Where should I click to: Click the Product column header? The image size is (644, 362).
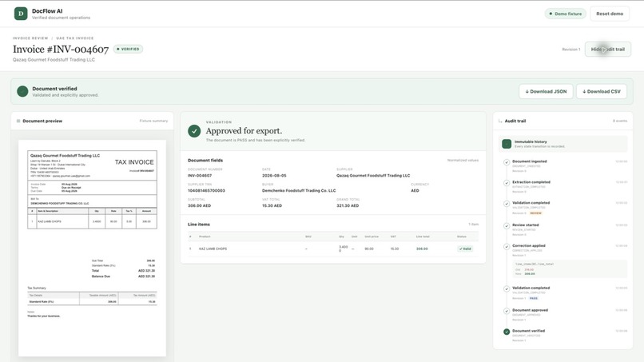click(205, 237)
